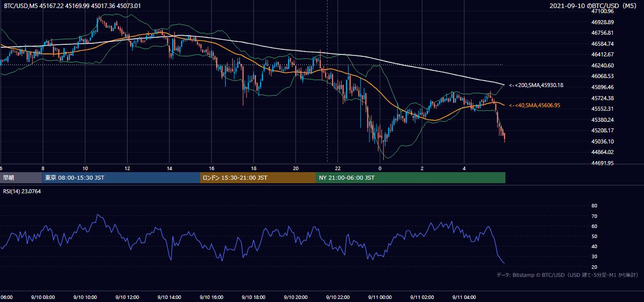Image resolution: width=644 pixels, height=302 pixels.
Task: Click hour label 16 under price chart
Action: [212, 168]
